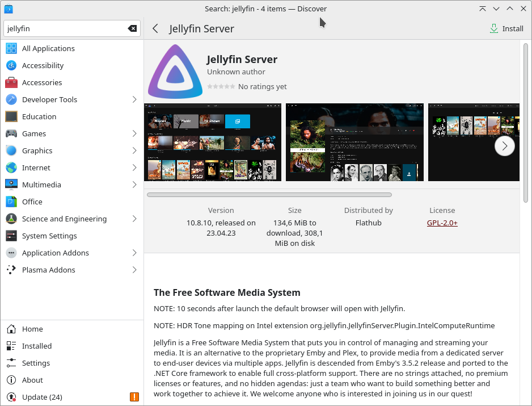Image resolution: width=532 pixels, height=406 pixels.
Task: Click the screenshot gallery scrollbar
Action: [269, 194]
